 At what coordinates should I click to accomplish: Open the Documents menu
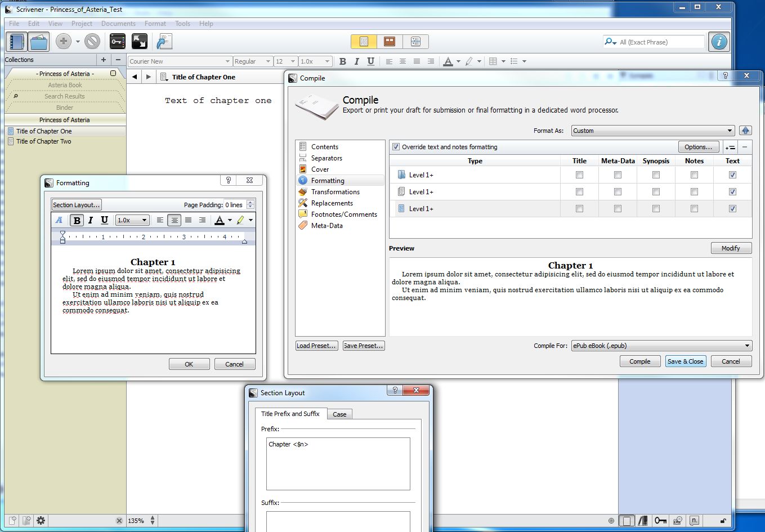pos(118,24)
